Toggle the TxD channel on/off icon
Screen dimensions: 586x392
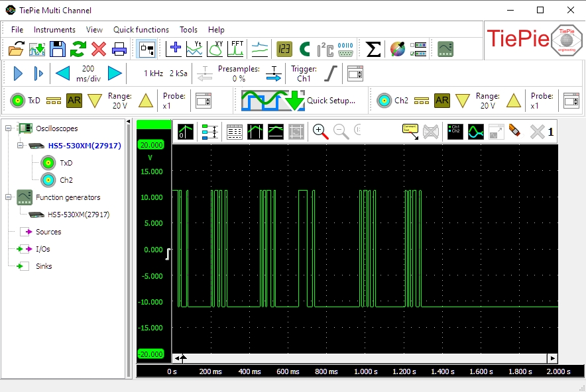click(18, 101)
